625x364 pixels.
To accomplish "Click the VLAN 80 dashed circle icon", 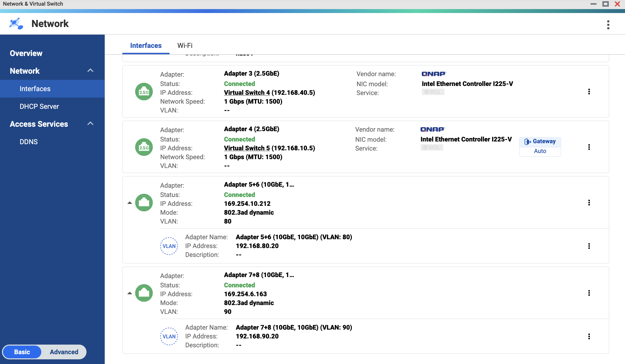I will [169, 246].
